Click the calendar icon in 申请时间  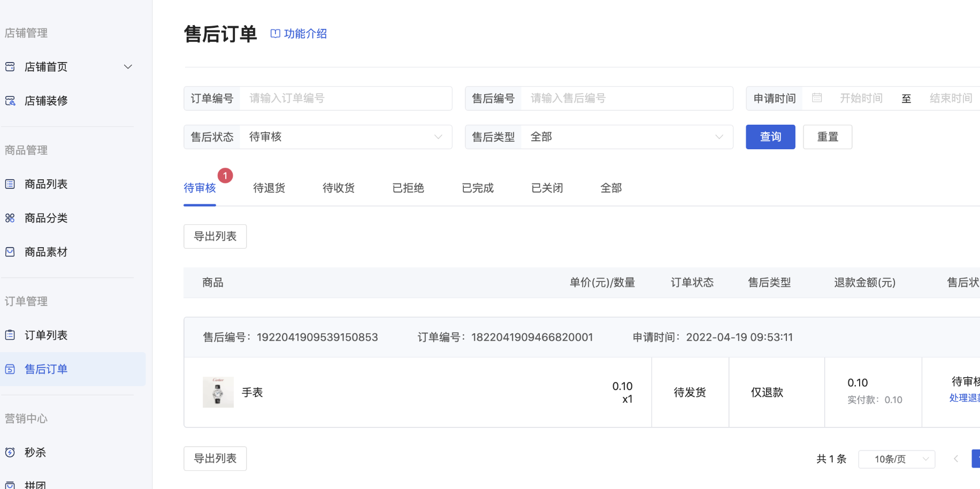(x=817, y=98)
